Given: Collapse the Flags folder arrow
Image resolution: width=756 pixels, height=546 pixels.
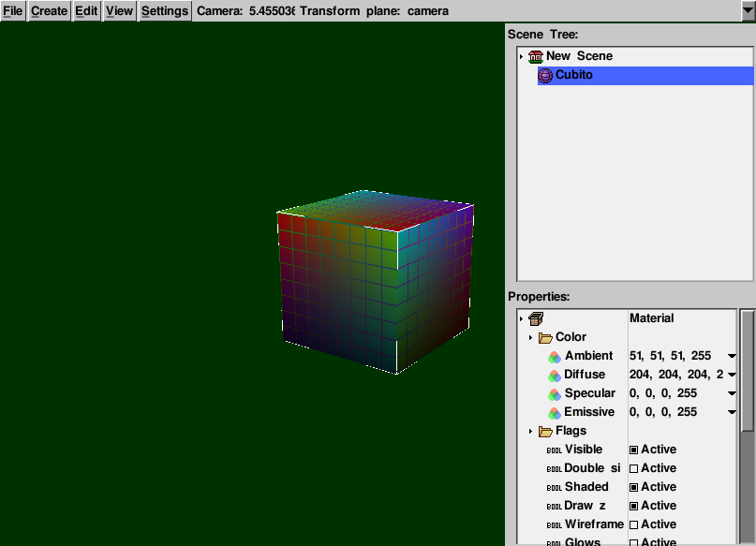Looking at the screenshot, I should click(x=530, y=431).
